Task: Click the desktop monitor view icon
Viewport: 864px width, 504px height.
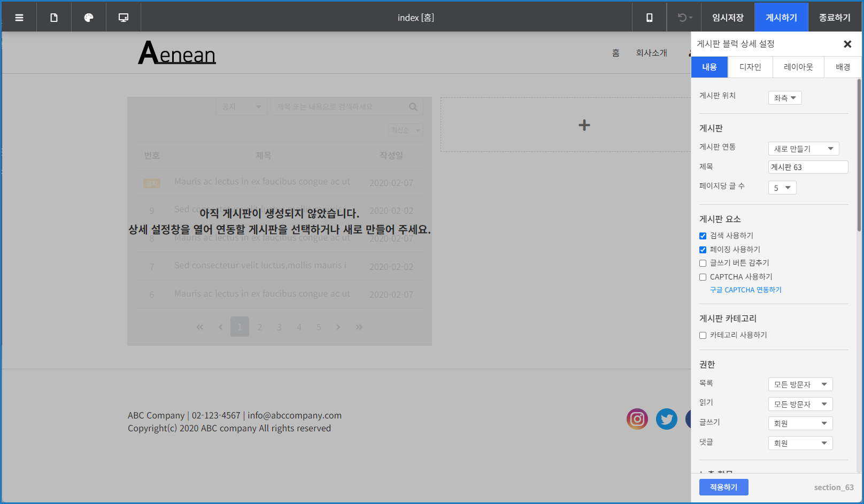Action: coord(124,18)
